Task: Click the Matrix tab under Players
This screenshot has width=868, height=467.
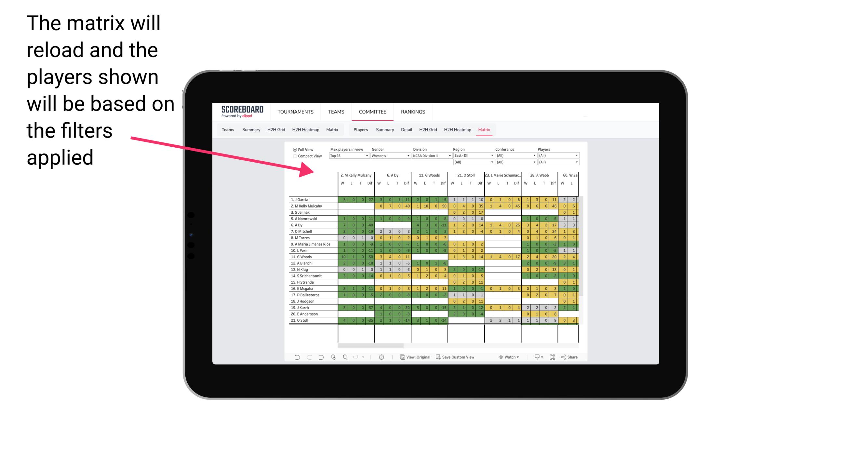Action: click(x=482, y=130)
